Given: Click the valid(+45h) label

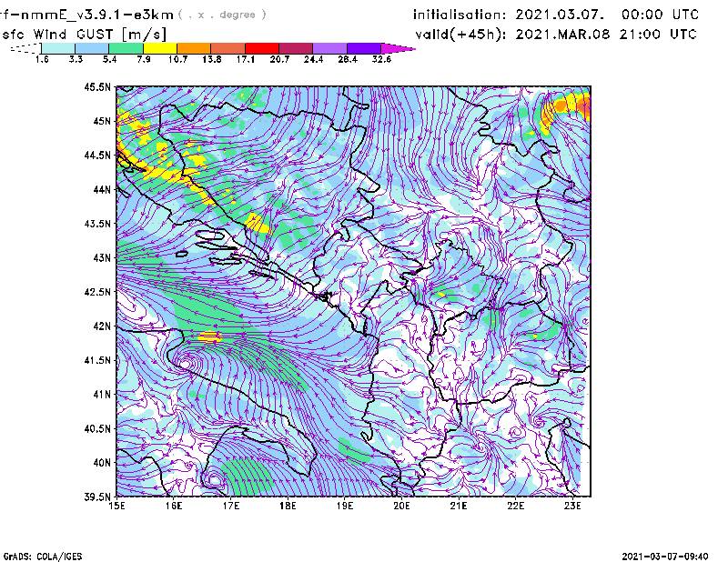Looking at the screenshot, I should pos(460,35).
